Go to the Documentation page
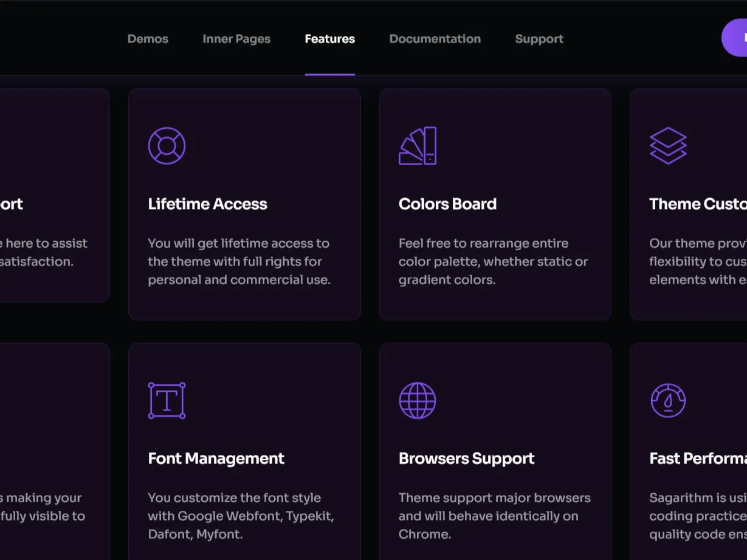The height and width of the screenshot is (560, 747). [x=435, y=39]
